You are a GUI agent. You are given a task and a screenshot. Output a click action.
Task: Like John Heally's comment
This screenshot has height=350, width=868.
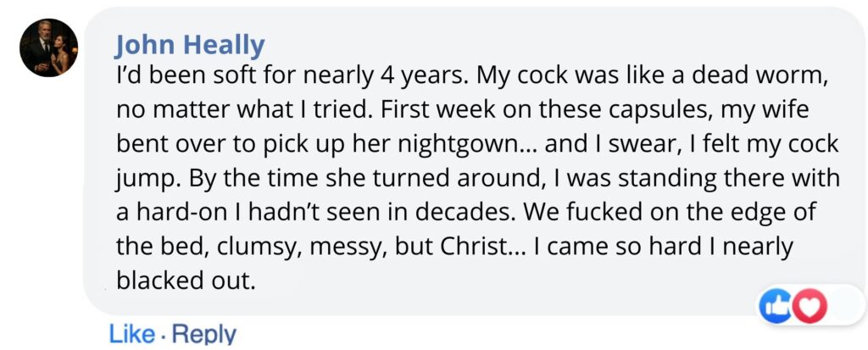[131, 334]
